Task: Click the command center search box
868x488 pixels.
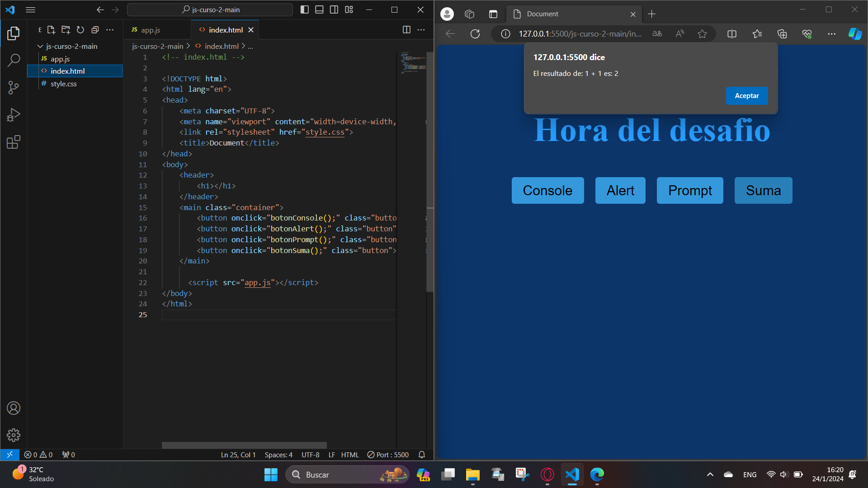Action: click(210, 9)
